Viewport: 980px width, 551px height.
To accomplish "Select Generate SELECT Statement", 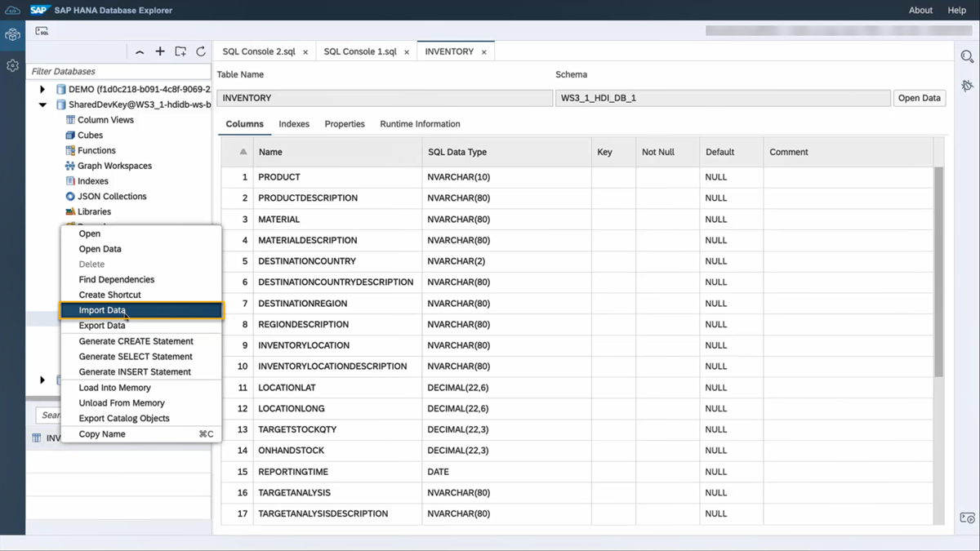I will [140, 357].
